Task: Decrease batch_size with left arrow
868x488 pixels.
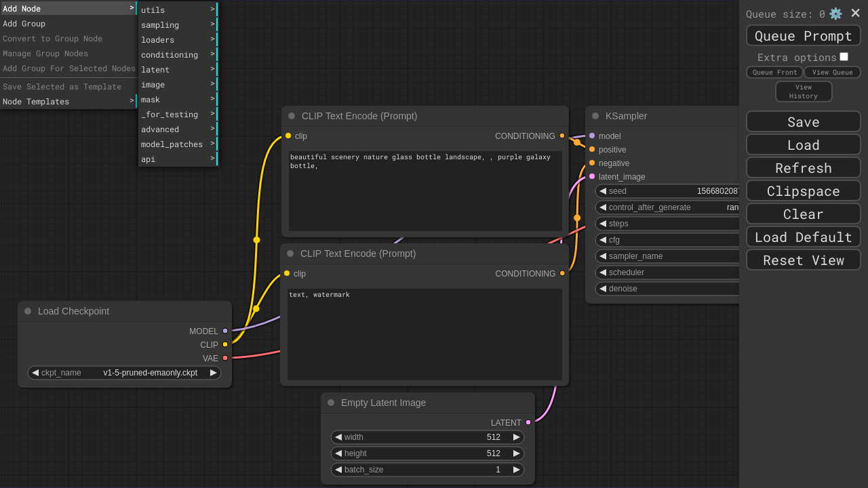Action: pos(338,470)
